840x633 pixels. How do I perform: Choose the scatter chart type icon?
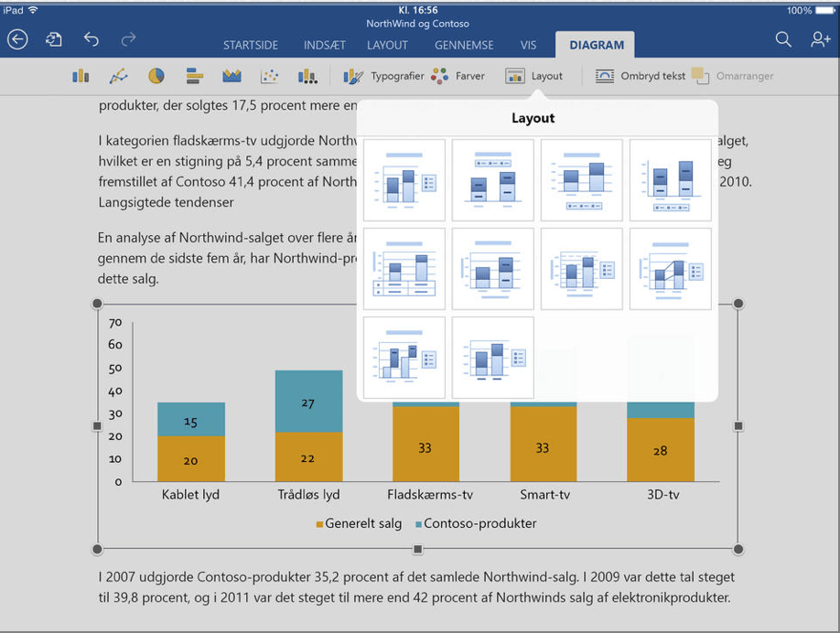click(269, 76)
